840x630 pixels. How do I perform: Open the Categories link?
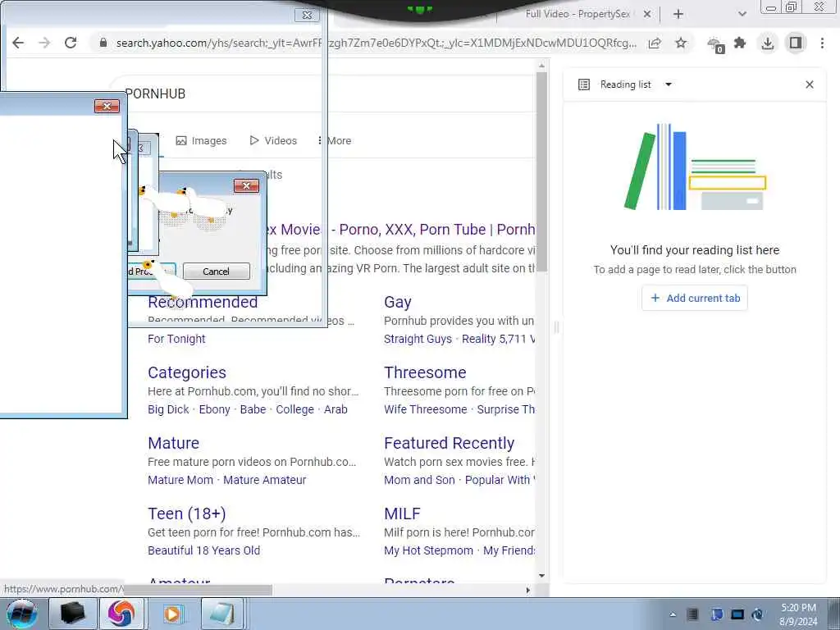click(187, 372)
